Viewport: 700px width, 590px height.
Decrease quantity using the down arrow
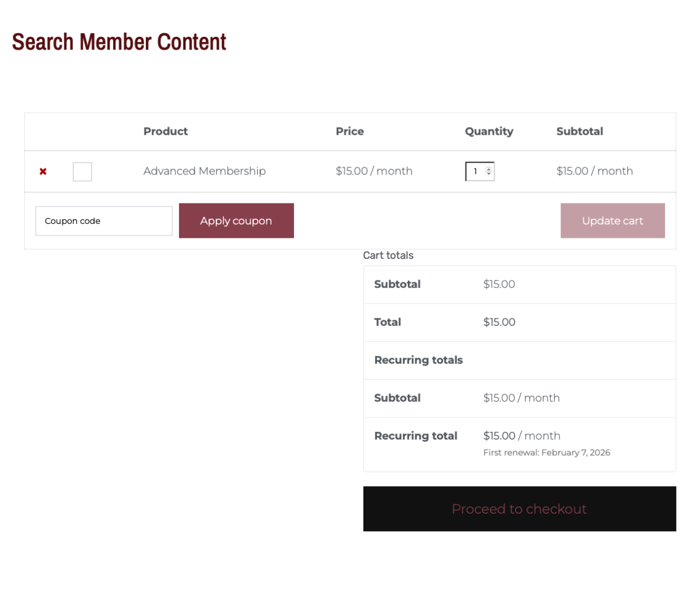[x=489, y=174]
